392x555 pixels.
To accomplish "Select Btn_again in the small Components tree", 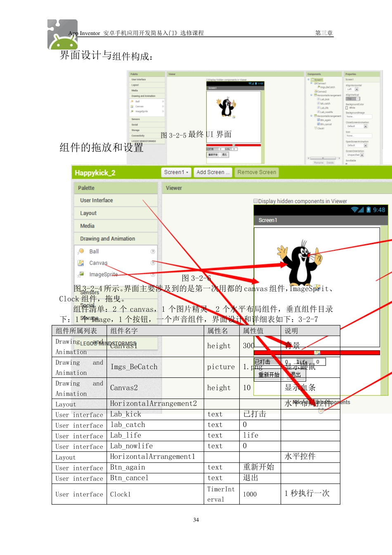I will click(x=325, y=120).
